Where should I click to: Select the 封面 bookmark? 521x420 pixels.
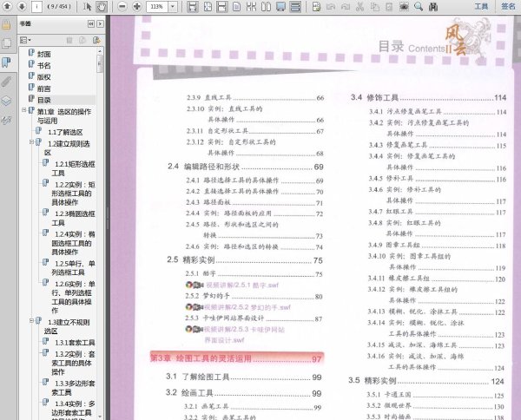[44, 54]
